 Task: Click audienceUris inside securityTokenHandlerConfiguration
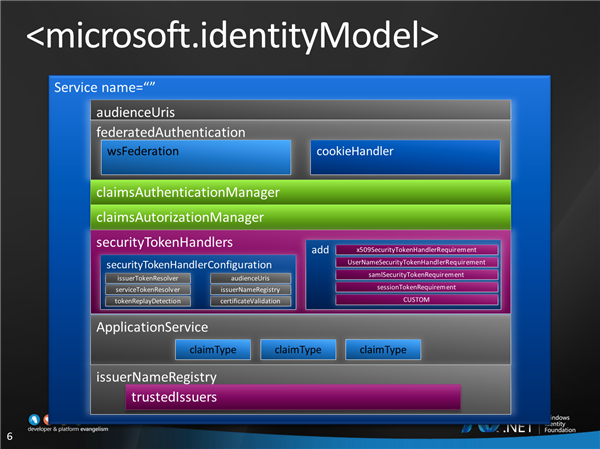[250, 278]
